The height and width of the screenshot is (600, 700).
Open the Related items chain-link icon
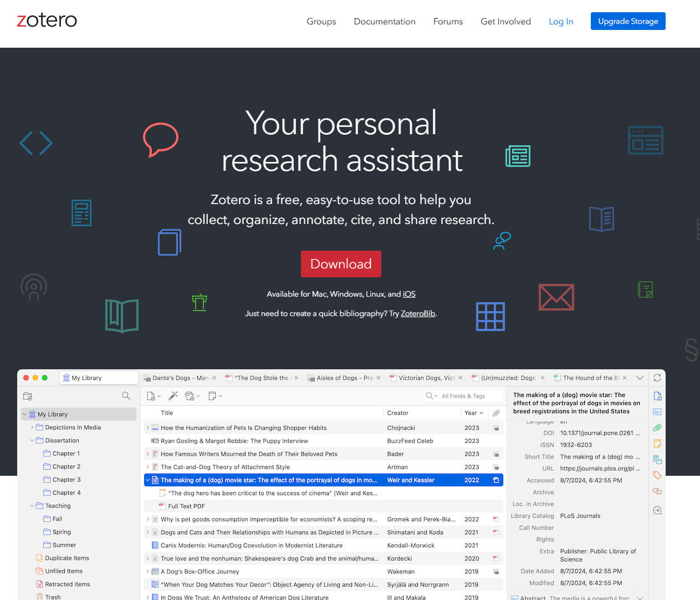click(x=657, y=491)
